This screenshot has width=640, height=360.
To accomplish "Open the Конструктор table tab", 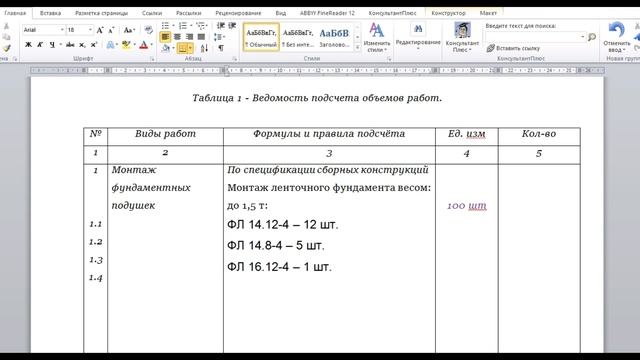I will pyautogui.click(x=448, y=13).
